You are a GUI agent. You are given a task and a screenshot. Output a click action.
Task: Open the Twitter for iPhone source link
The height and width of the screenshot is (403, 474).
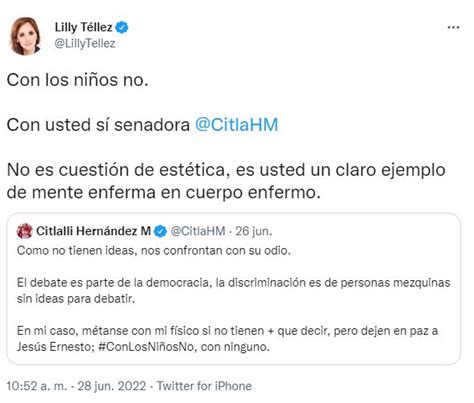(x=204, y=386)
